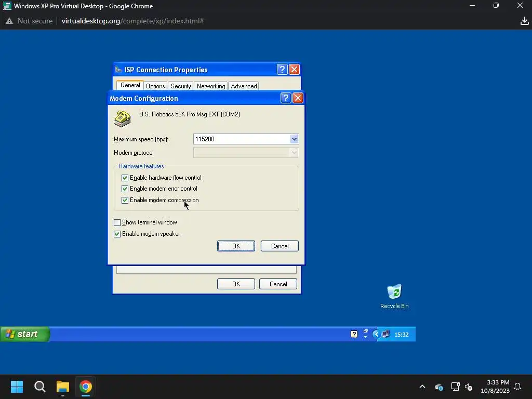Click the Hardware features group label
This screenshot has width=532, height=399.
141,166
